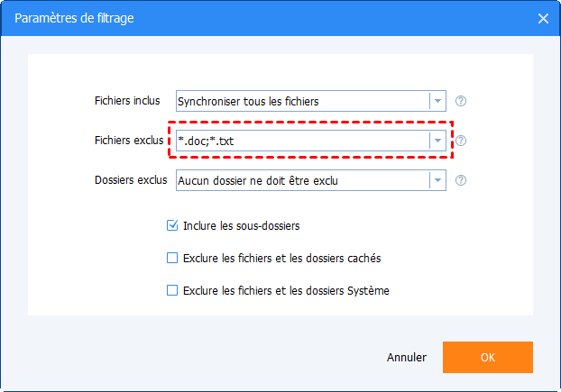Uncheck the Inclure les sous-dossiers checkbox

tap(172, 225)
